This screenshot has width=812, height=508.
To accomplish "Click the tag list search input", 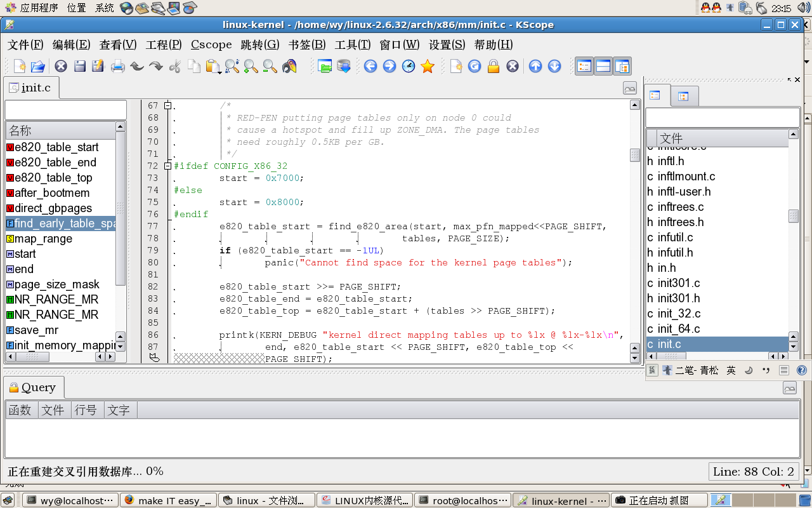I will [x=65, y=110].
